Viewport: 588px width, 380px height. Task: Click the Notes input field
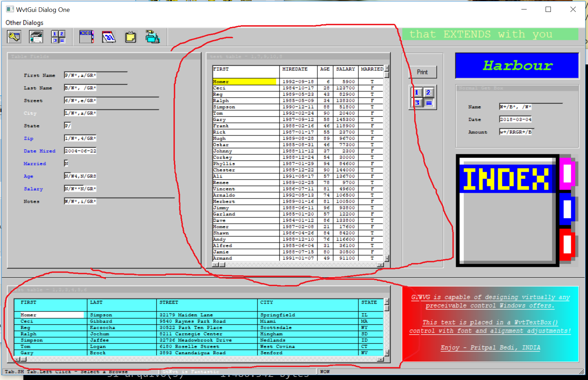pyautogui.click(x=119, y=201)
